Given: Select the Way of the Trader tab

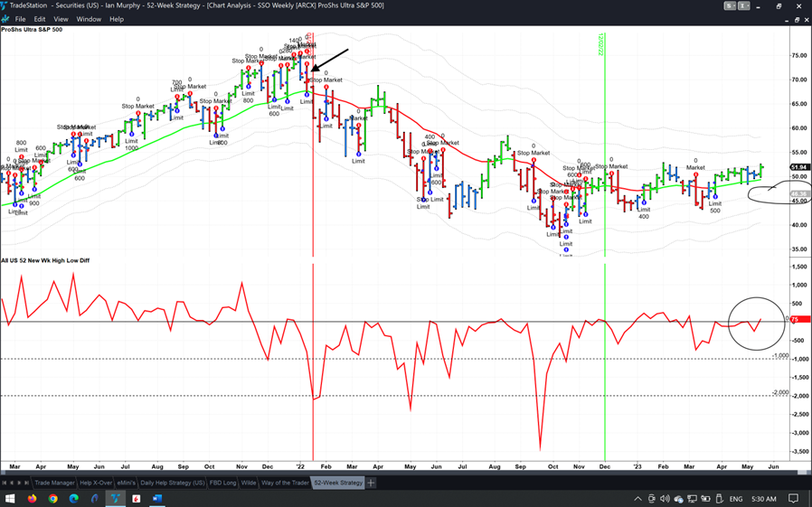Looking at the screenshot, I should tap(285, 483).
